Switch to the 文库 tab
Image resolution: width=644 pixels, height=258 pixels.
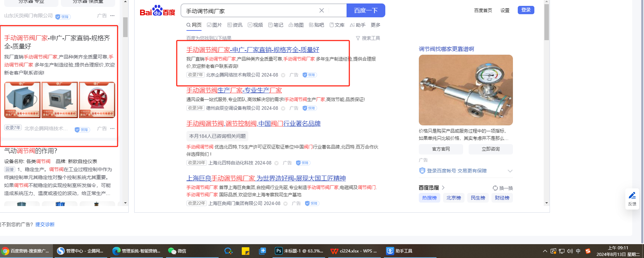[x=337, y=25]
